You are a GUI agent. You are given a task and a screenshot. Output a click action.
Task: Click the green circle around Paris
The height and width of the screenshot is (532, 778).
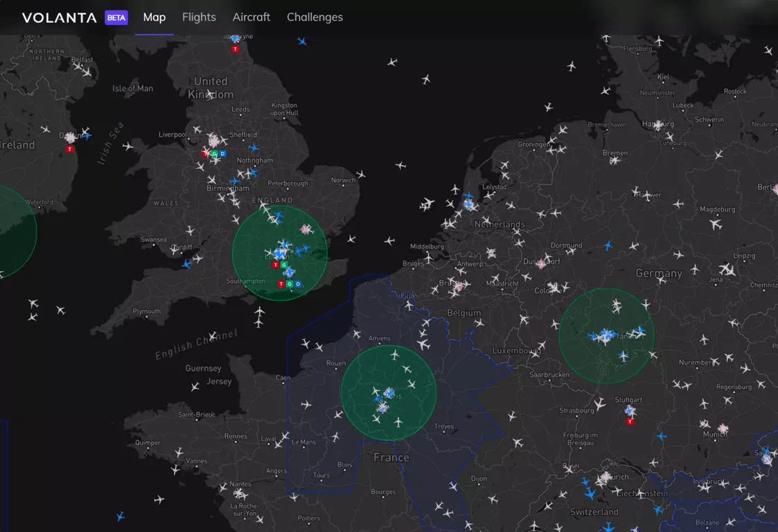[x=388, y=393]
